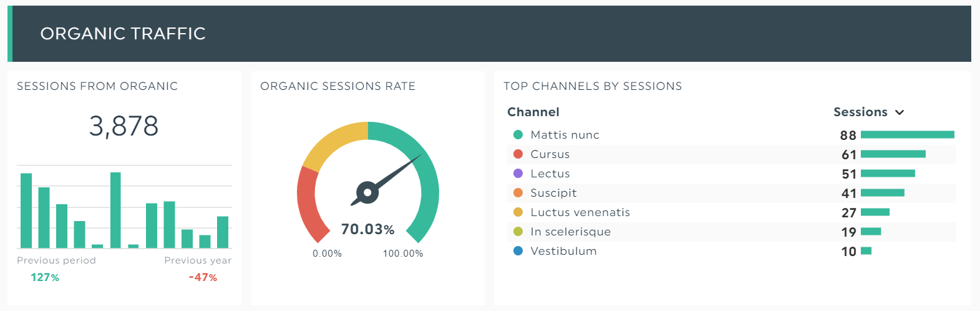
Task: Click the -47% previous year value
Action: point(203,277)
